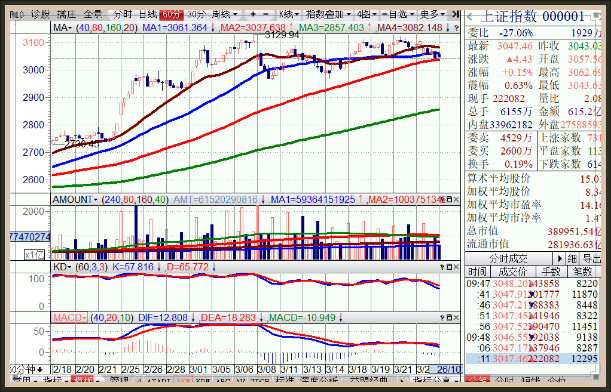Click the 成交价 column header
Screen dimensions: 611x392
coord(513,271)
